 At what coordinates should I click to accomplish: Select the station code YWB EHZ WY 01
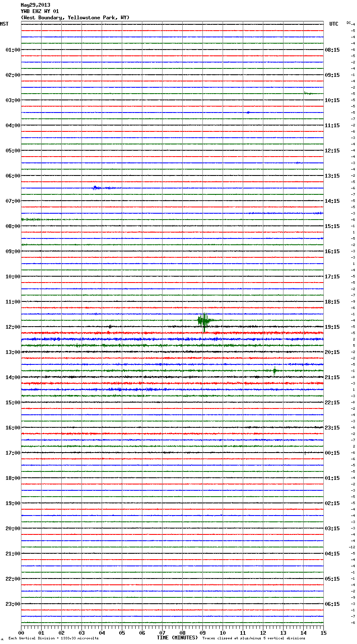[x=40, y=11]
